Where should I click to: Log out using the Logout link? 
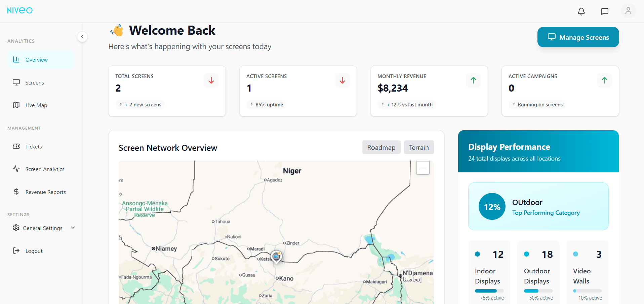pyautogui.click(x=34, y=251)
